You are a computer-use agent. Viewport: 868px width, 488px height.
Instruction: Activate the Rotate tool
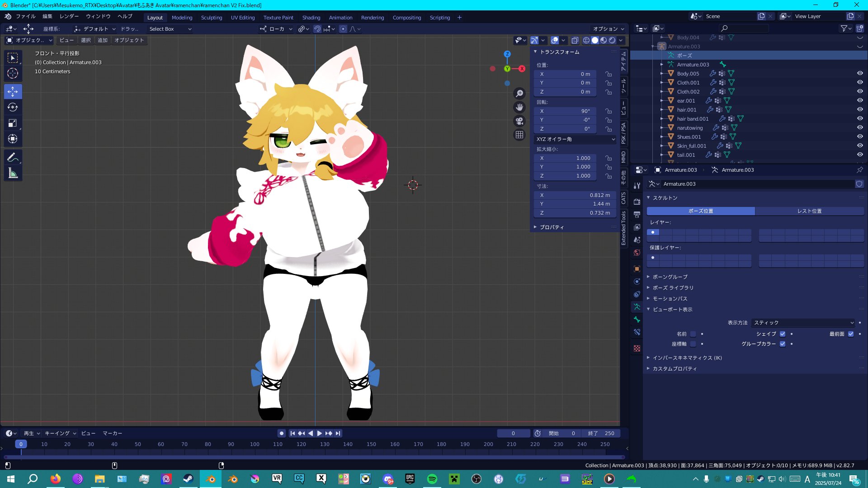(x=13, y=108)
